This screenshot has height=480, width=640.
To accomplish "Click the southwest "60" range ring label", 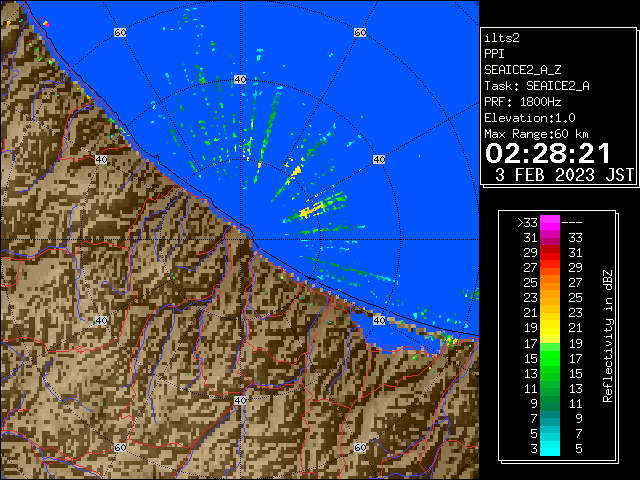I will (x=120, y=448).
